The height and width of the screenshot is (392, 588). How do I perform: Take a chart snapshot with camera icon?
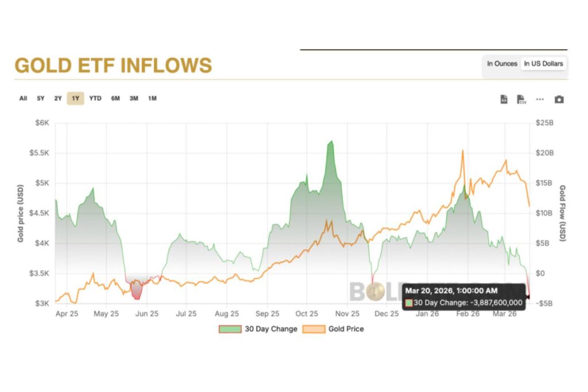coord(559,99)
